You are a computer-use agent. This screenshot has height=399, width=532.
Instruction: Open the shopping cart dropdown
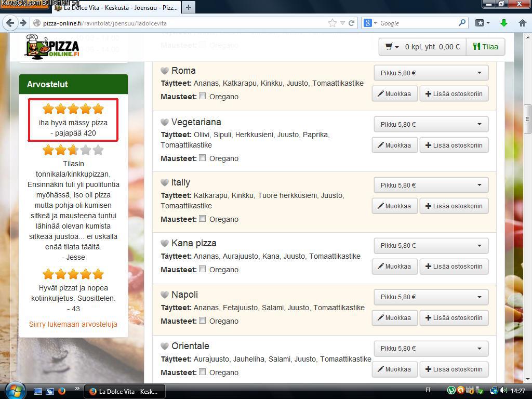pyautogui.click(x=392, y=47)
